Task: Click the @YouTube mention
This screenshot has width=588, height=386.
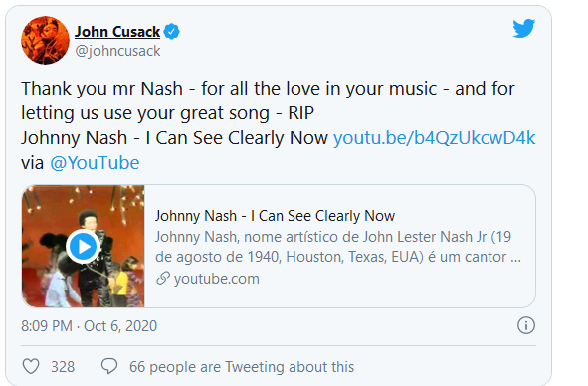Action: 95,163
